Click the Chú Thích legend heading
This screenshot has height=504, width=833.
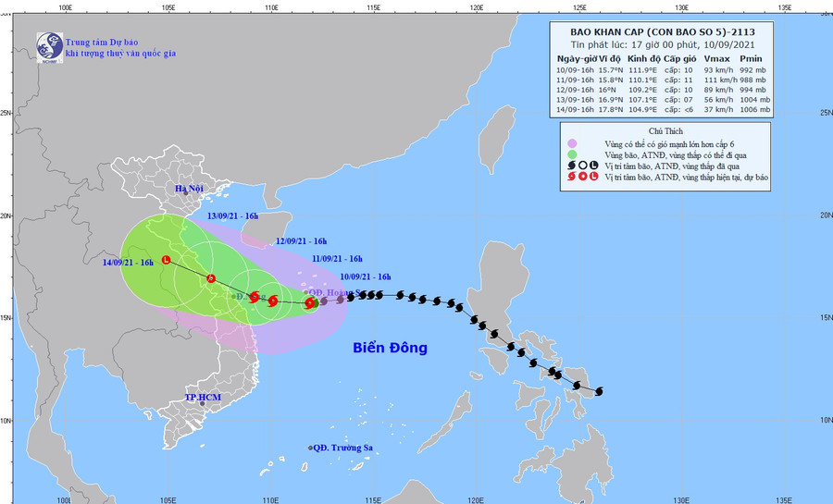(x=665, y=131)
